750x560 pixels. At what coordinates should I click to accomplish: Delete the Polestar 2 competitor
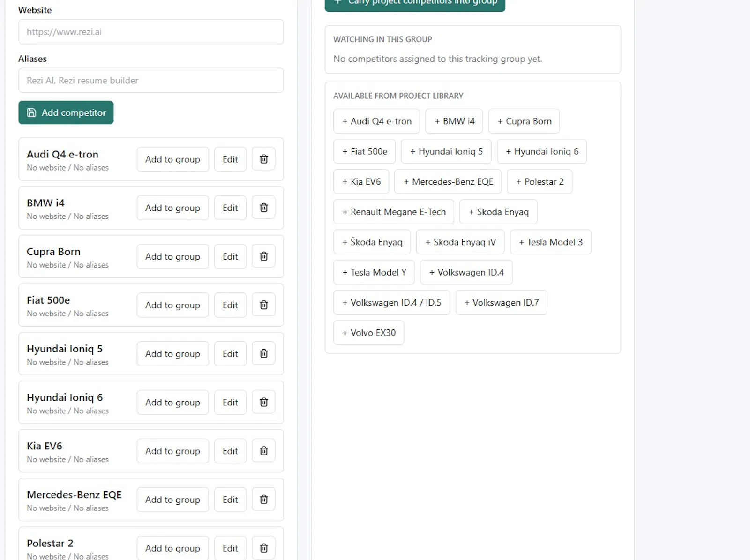(263, 548)
